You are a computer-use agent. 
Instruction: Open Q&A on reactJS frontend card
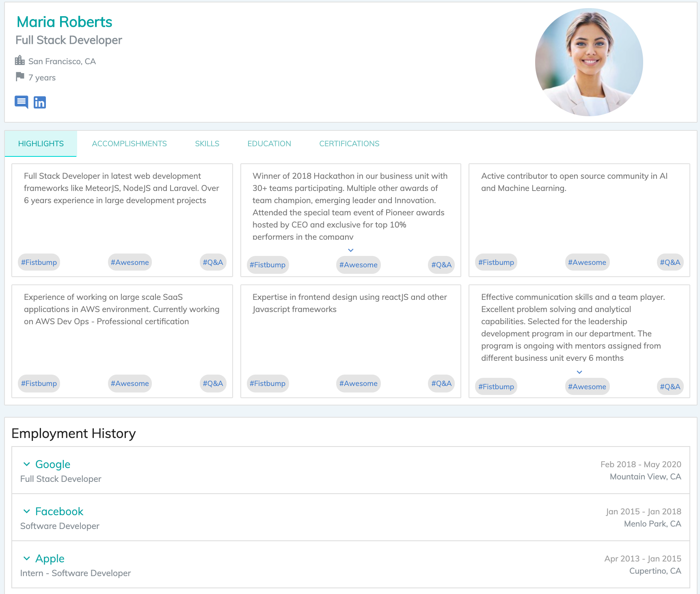click(x=442, y=384)
